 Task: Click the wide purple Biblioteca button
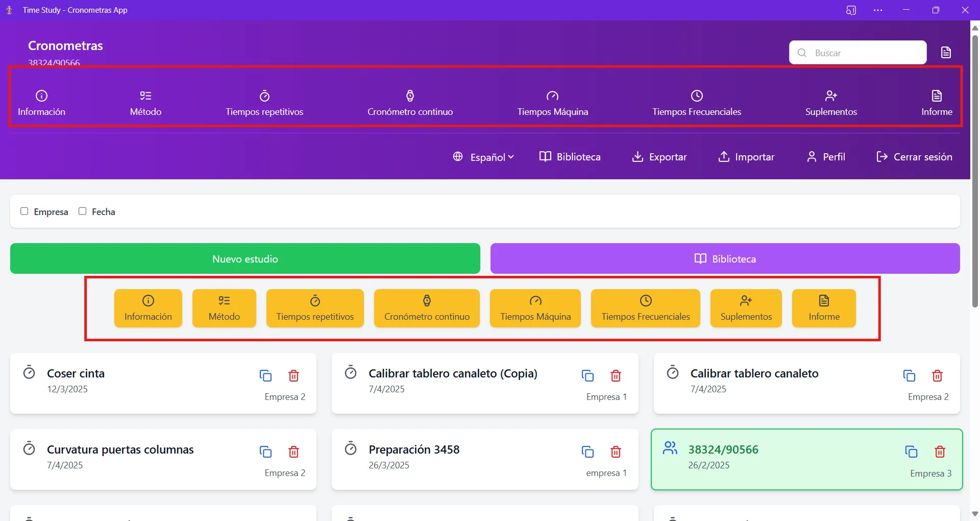coord(725,258)
